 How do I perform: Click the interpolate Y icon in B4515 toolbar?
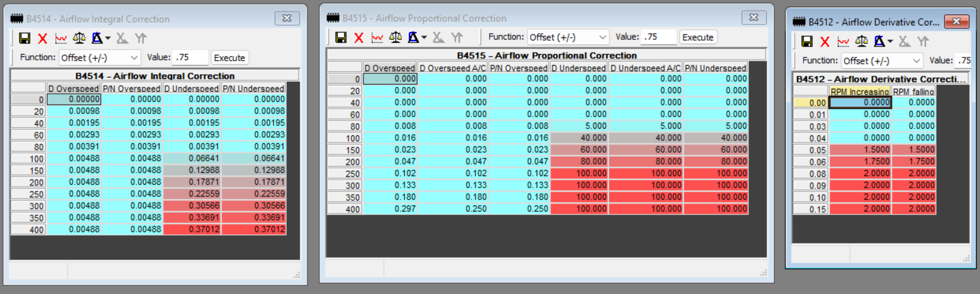(x=457, y=37)
